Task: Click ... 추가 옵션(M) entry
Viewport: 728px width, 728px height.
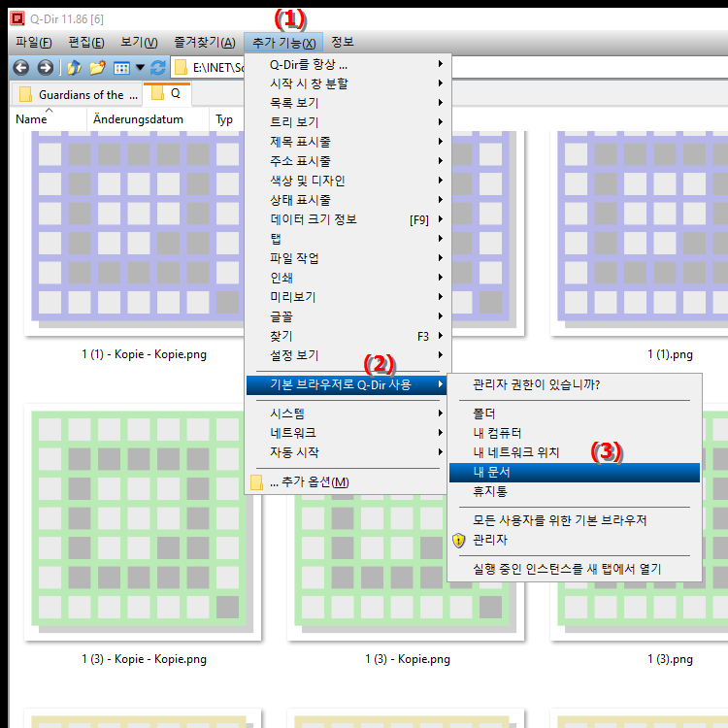Action: click(347, 481)
